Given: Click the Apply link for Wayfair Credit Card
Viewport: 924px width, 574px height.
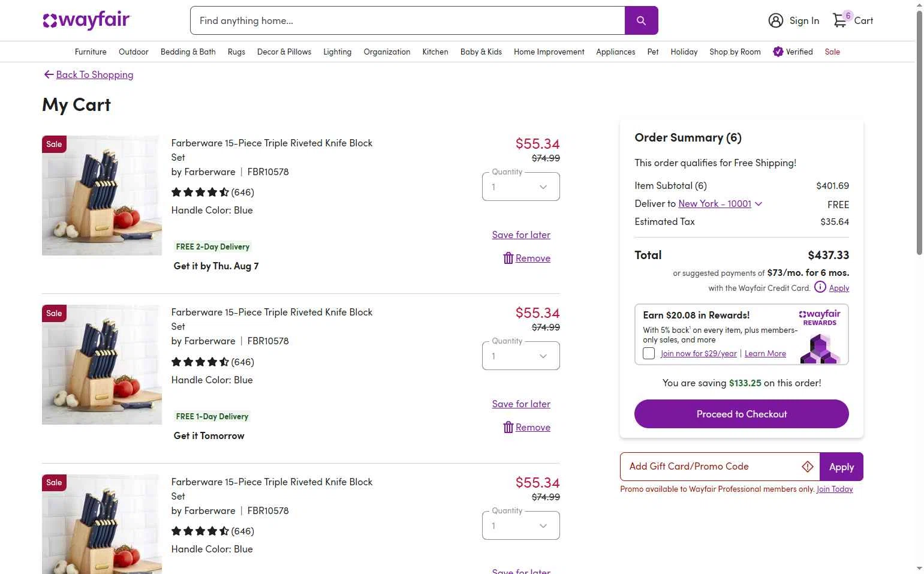Looking at the screenshot, I should coord(839,288).
